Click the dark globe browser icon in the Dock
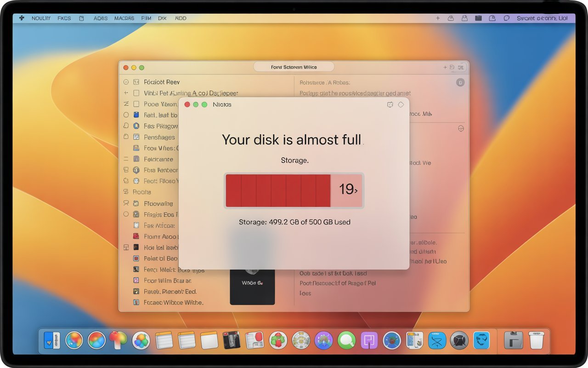 (458, 340)
